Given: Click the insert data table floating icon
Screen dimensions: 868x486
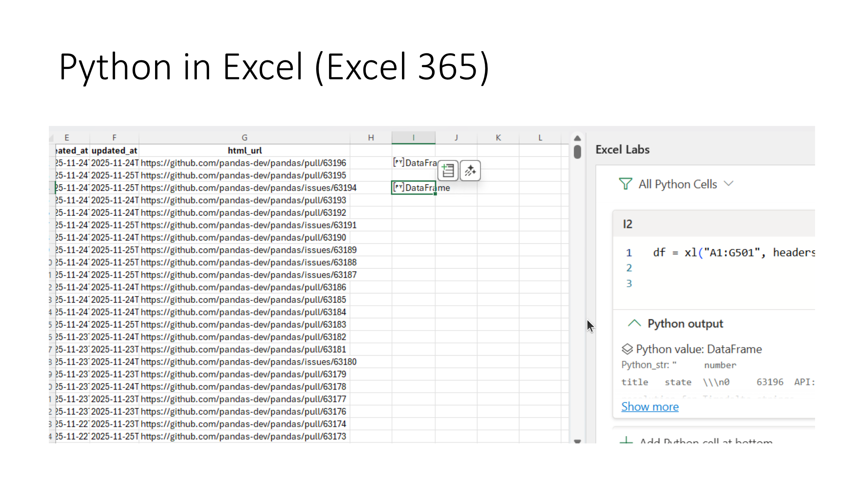Looking at the screenshot, I should point(448,171).
